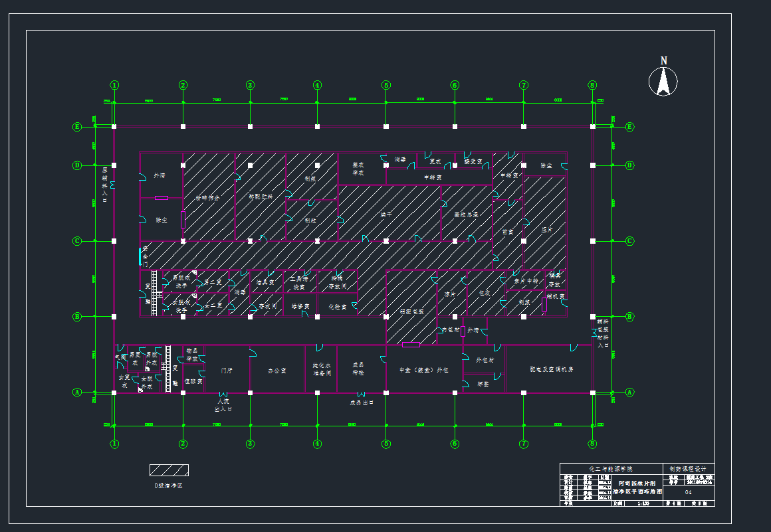
Task: Click grid bubble 8 on the top row
Action: point(592,85)
